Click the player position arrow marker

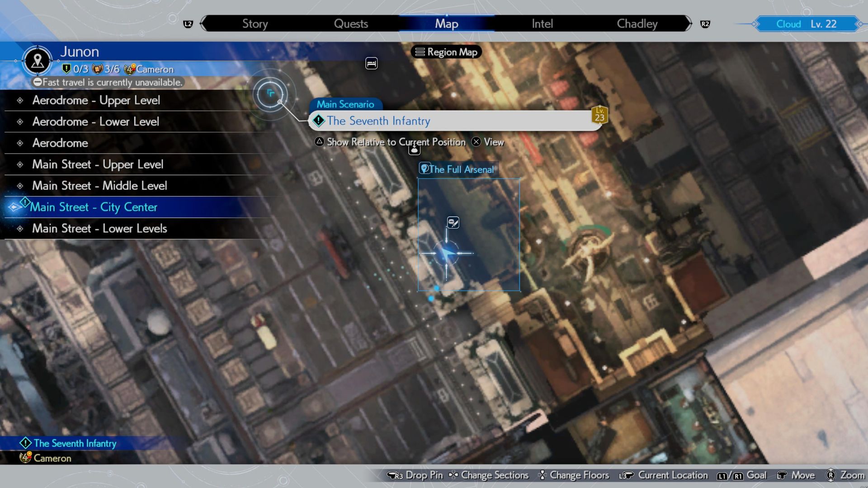pos(447,253)
